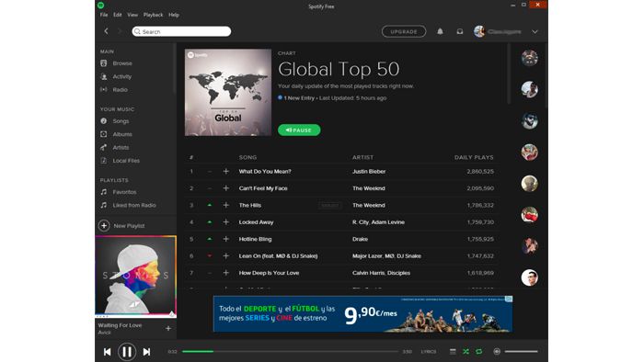Skip to next track
644x362 pixels.
tap(146, 352)
